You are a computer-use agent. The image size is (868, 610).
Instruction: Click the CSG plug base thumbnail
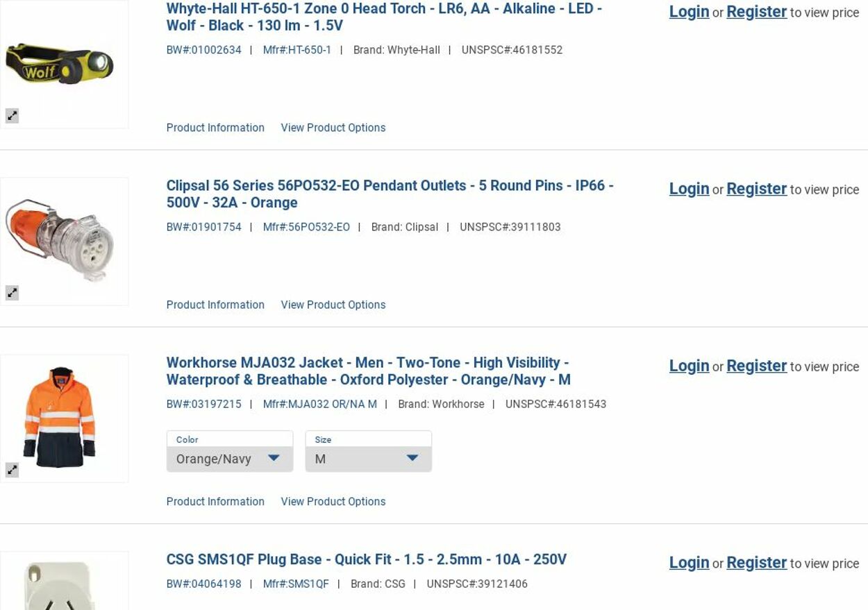[x=64, y=583]
